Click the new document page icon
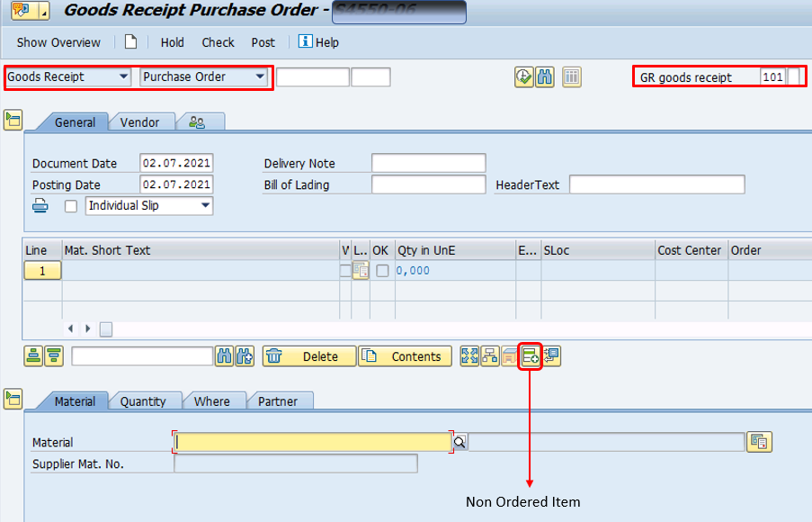812x522 pixels. [131, 42]
